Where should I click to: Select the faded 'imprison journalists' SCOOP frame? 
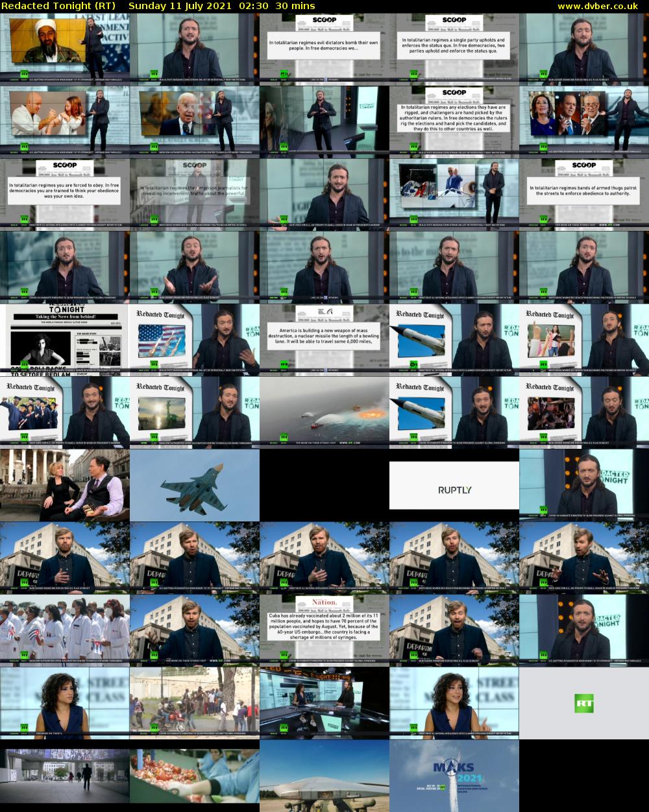tap(195, 195)
